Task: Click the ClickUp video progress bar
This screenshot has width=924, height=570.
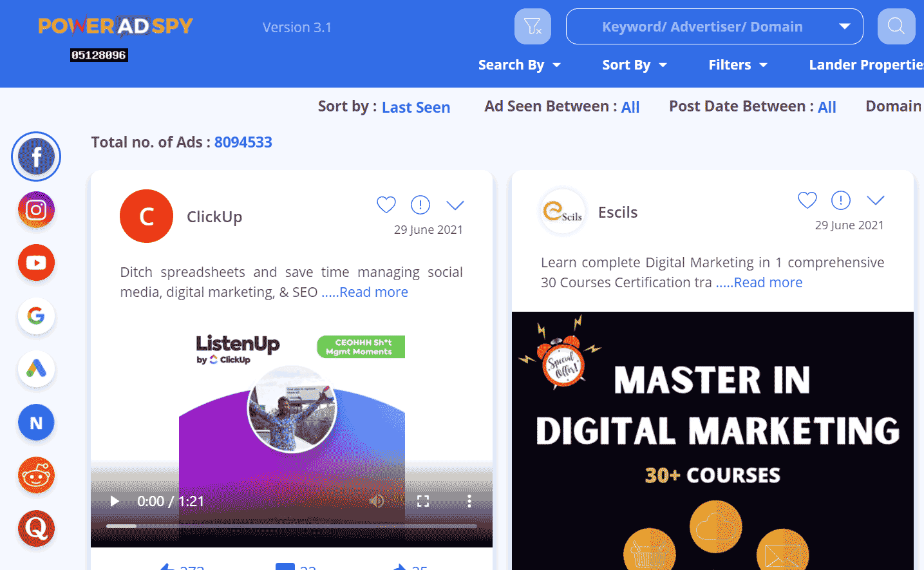Action: [291, 526]
